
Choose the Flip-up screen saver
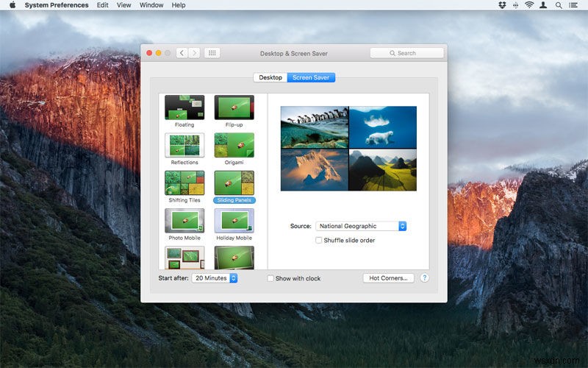click(x=234, y=107)
